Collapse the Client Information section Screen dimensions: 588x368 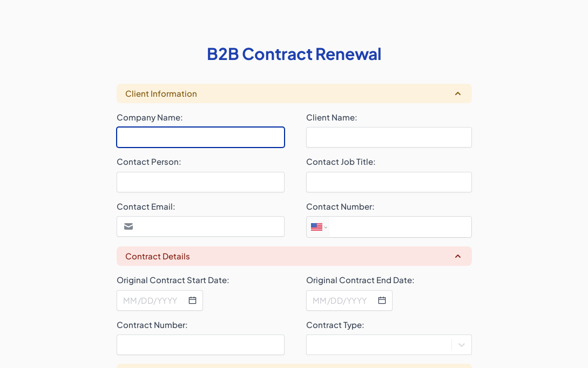(458, 93)
